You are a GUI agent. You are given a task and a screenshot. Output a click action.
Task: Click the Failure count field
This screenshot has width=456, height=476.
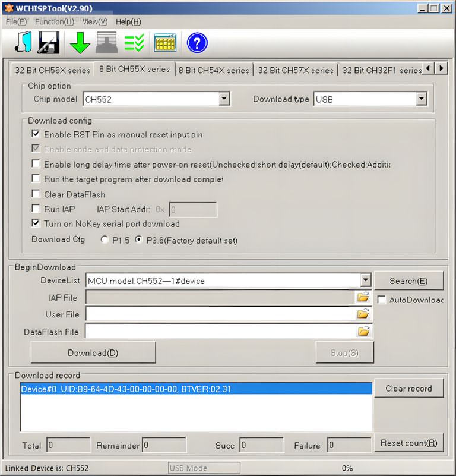tap(349, 445)
